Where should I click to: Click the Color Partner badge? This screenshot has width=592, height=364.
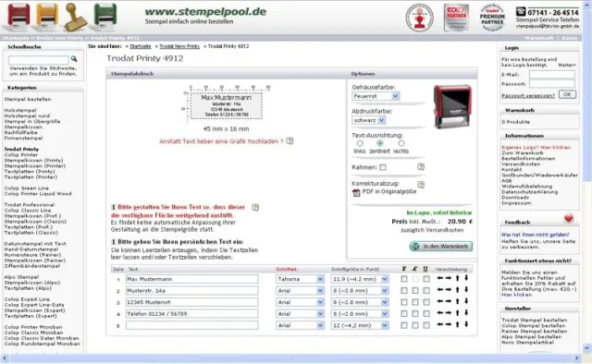click(x=456, y=18)
